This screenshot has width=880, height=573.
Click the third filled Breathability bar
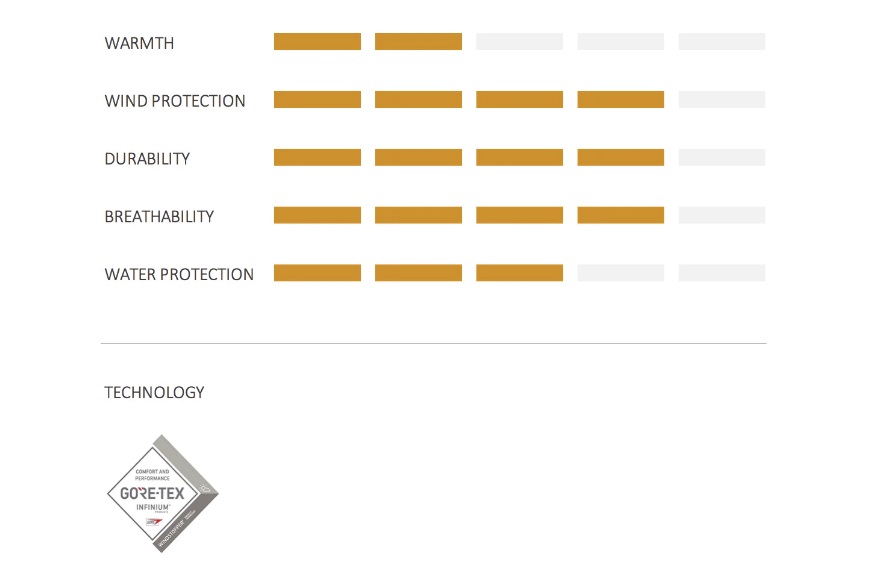pyautogui.click(x=519, y=215)
